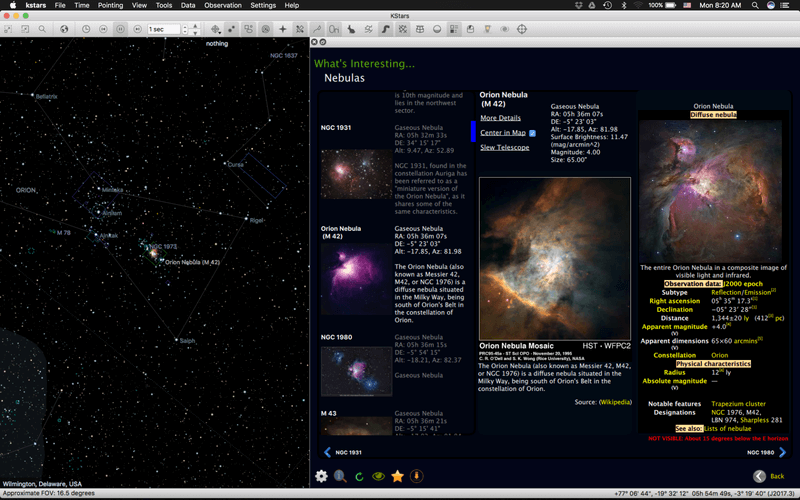800x500 pixels.
Task: Open Set Geographic Location globe icon
Action: (x=64, y=29)
